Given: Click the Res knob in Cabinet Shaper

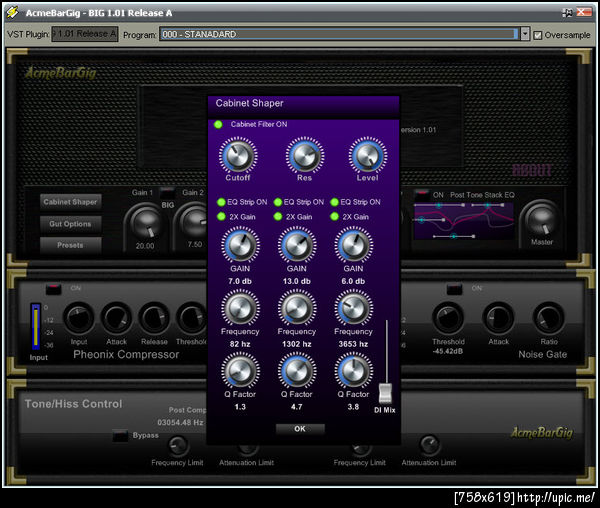Looking at the screenshot, I should click(305, 156).
